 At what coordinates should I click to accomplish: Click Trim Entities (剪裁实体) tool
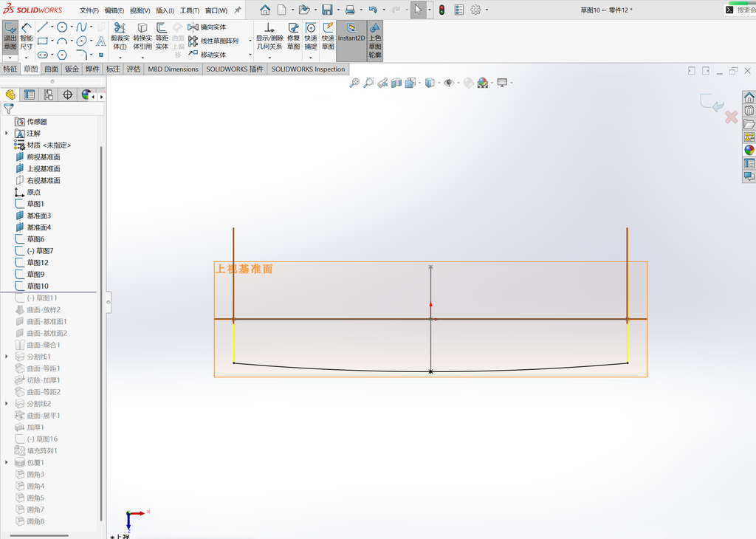[x=120, y=37]
